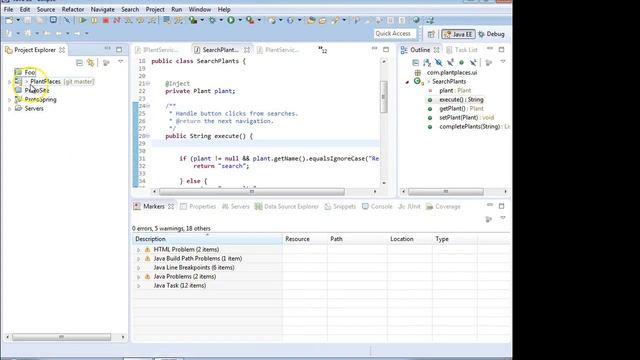Switch to the JUnit tab
This screenshot has width=640, height=360.
[409, 207]
